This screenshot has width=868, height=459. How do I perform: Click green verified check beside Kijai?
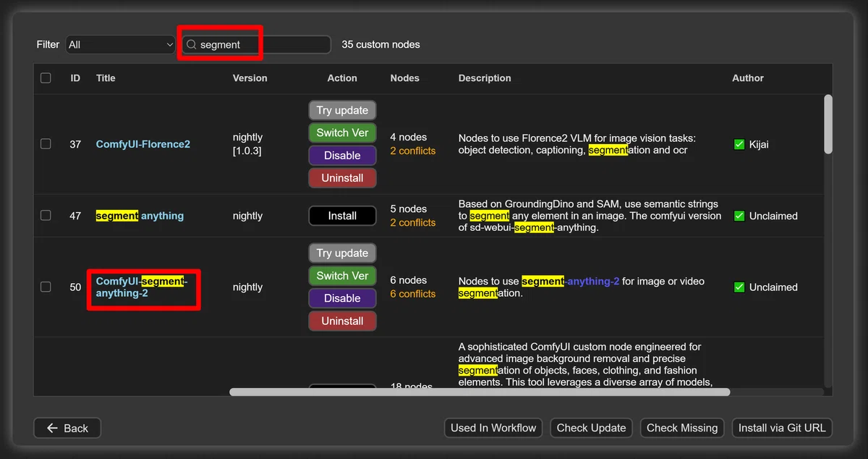pyautogui.click(x=739, y=144)
